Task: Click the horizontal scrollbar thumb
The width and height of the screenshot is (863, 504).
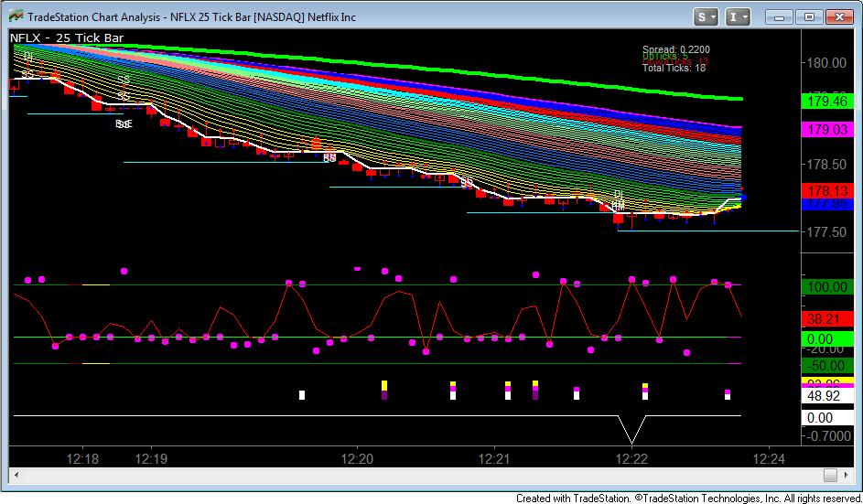Action: pyautogui.click(x=831, y=475)
